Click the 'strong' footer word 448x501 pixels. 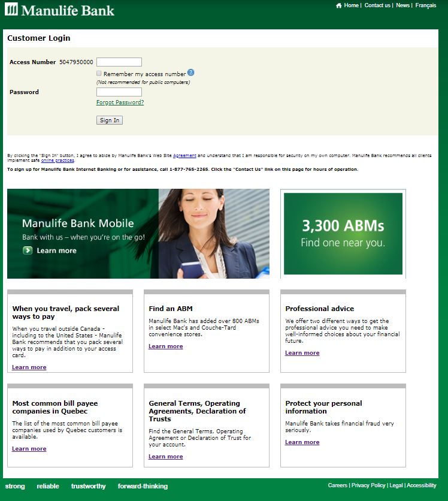pos(15,486)
